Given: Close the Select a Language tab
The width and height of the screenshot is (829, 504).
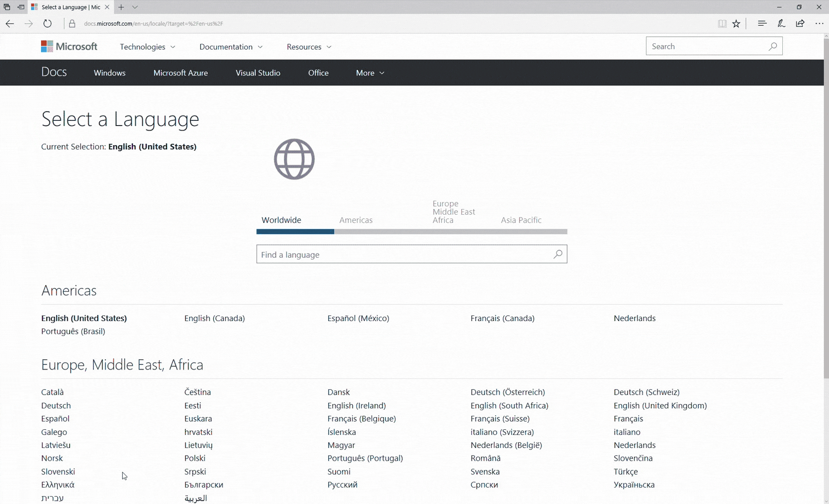Looking at the screenshot, I should (x=107, y=7).
